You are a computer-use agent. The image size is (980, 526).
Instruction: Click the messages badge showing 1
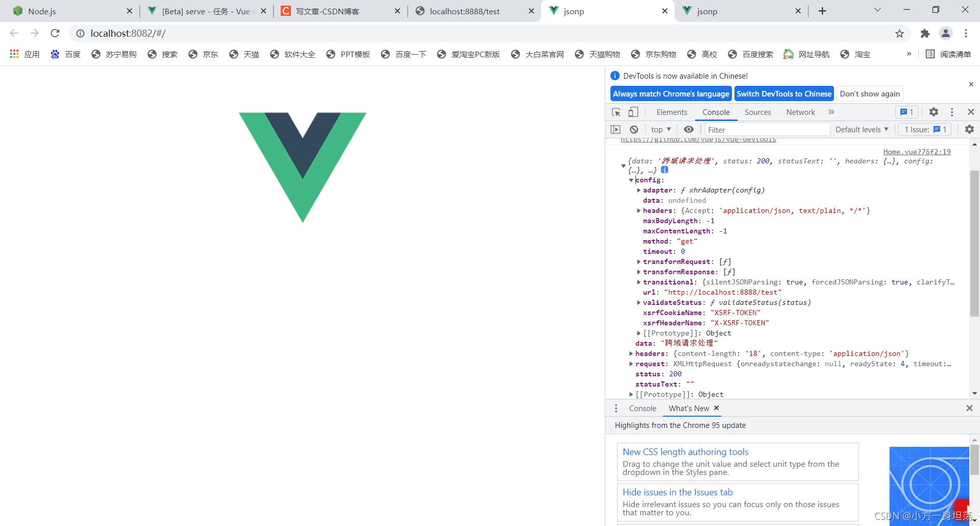pyautogui.click(x=906, y=112)
